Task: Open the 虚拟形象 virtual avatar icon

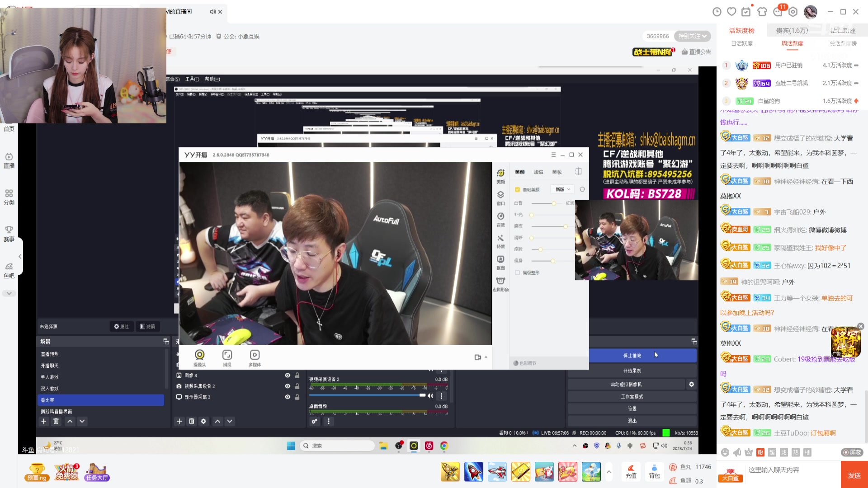Action: pos(500,284)
